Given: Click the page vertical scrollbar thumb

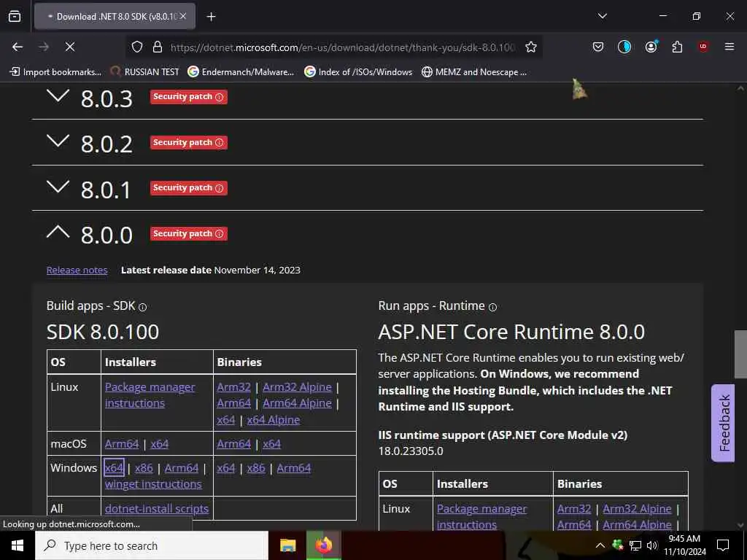Looking at the screenshot, I should coord(740,354).
